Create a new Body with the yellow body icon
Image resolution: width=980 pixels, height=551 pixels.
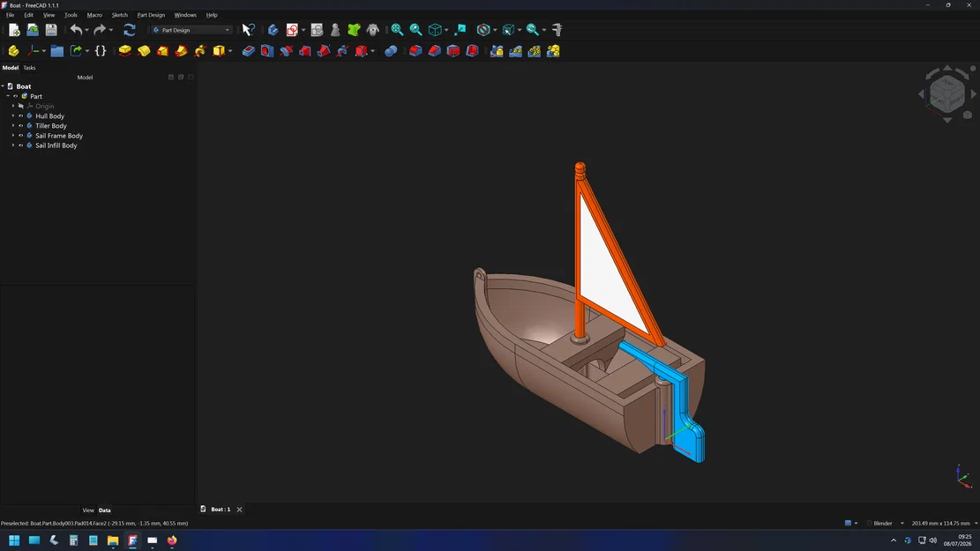pyautogui.click(x=14, y=50)
